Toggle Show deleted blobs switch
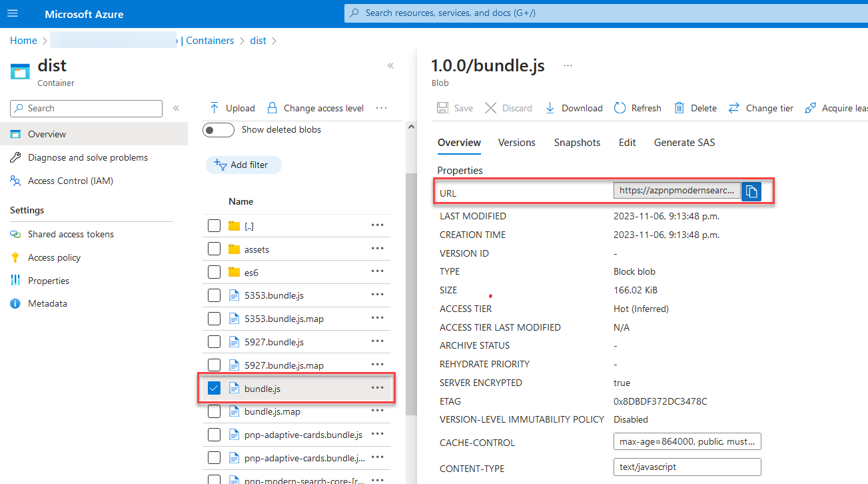The height and width of the screenshot is (484, 868). pyautogui.click(x=218, y=130)
